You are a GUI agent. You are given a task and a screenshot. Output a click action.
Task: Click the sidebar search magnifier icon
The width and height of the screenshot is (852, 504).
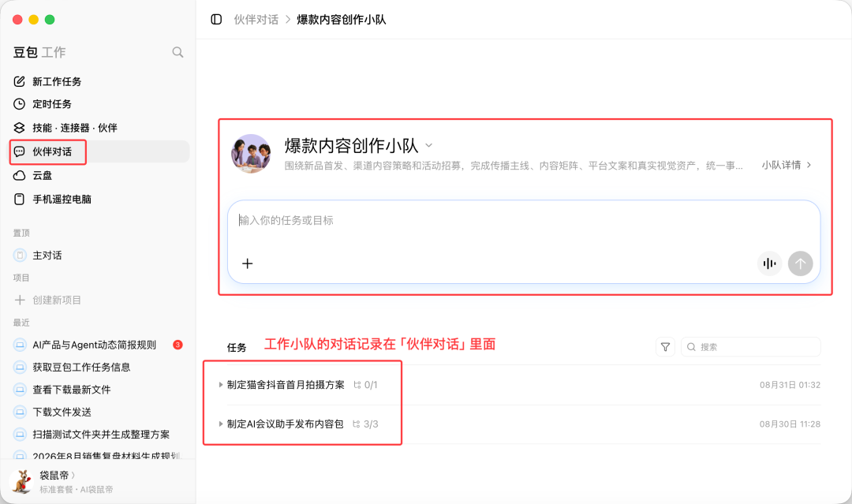(177, 52)
